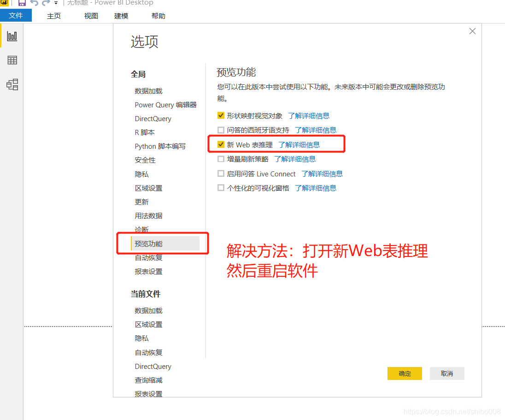Select DirectQuery under 全局

(x=153, y=119)
